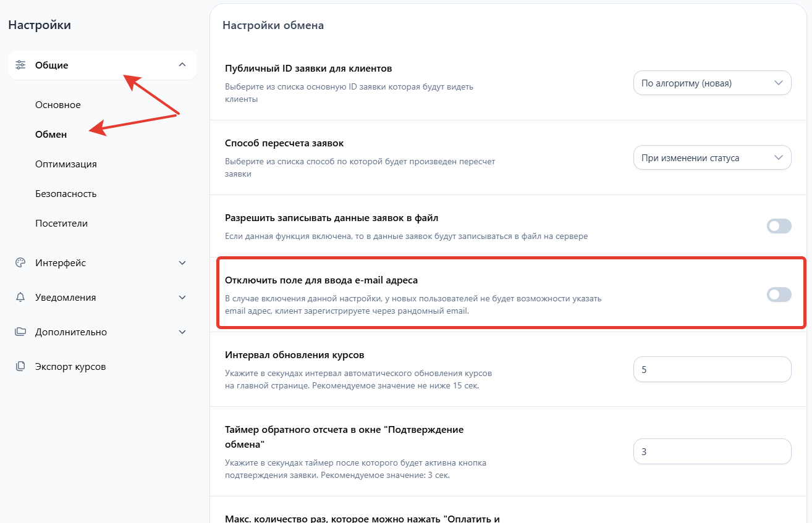Focus the countdown timer input field
Viewport: 812px width, 523px height.
tap(712, 451)
